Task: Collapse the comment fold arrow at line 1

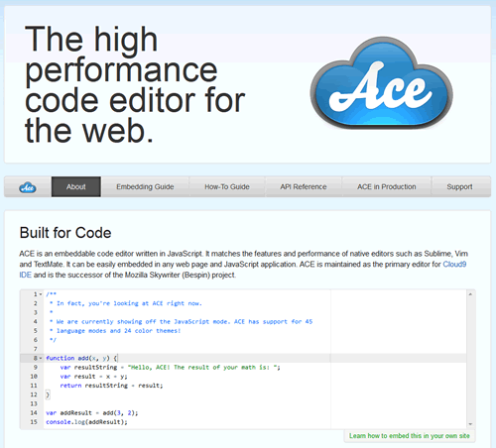Action: point(41,294)
